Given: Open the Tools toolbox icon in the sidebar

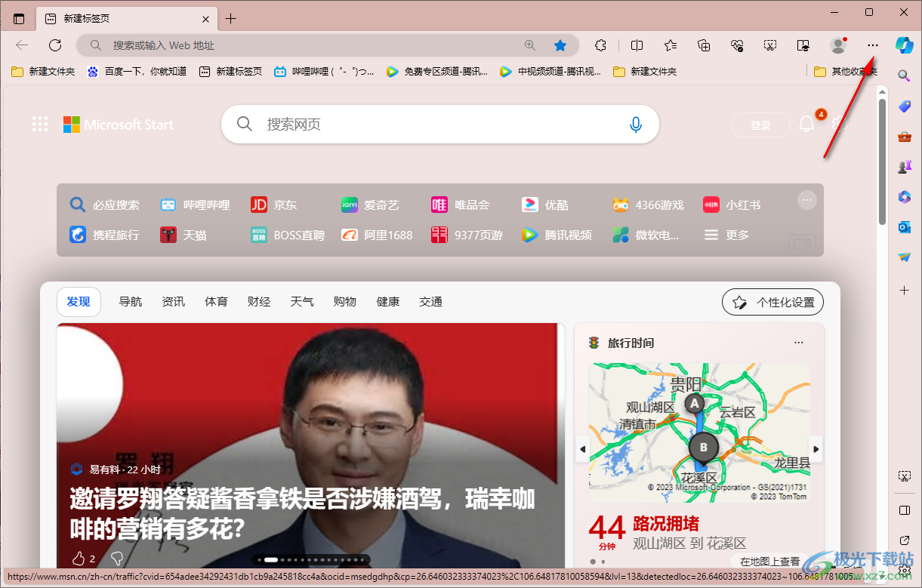Looking at the screenshot, I should 904,137.
